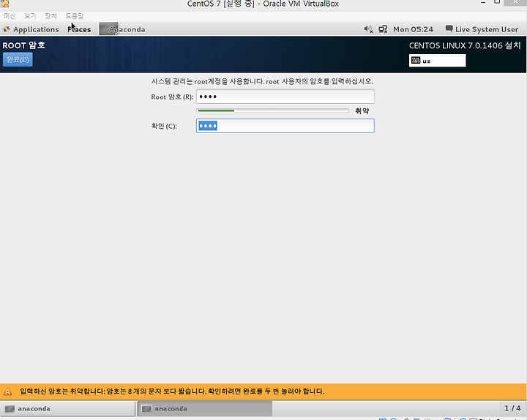This screenshot has width=527, height=420.
Task: Open the 보기 VirtualBox menu
Action: [x=30, y=16]
